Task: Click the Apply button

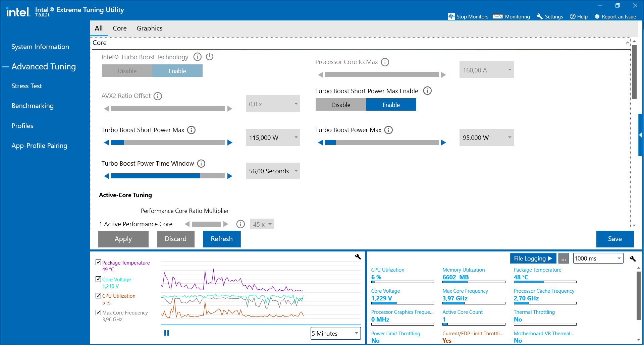Action: tap(123, 239)
